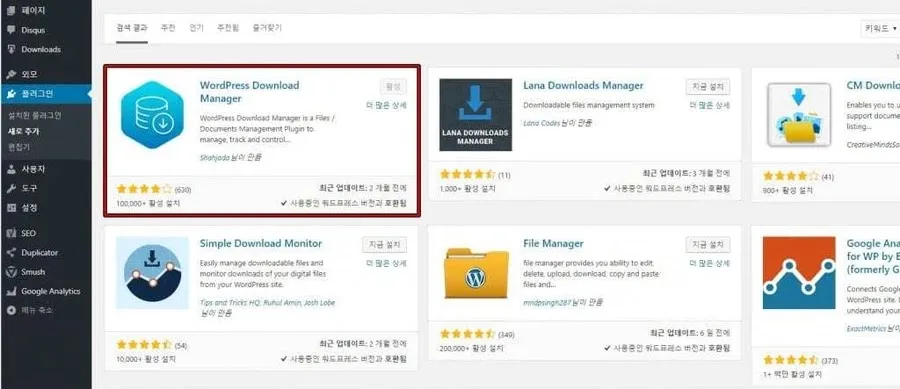The image size is (900, 389).
Task: Open the Lana Codes author link
Action: 542,123
